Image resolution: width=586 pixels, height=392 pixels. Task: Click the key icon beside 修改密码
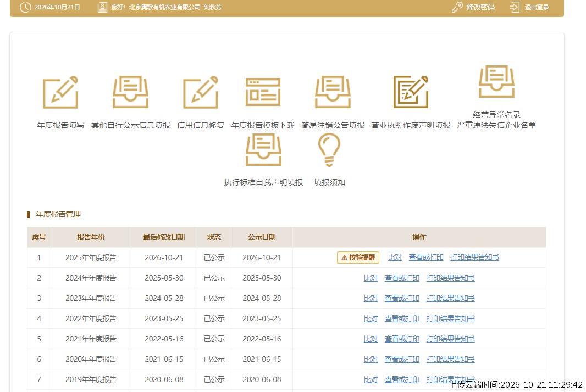coord(457,7)
